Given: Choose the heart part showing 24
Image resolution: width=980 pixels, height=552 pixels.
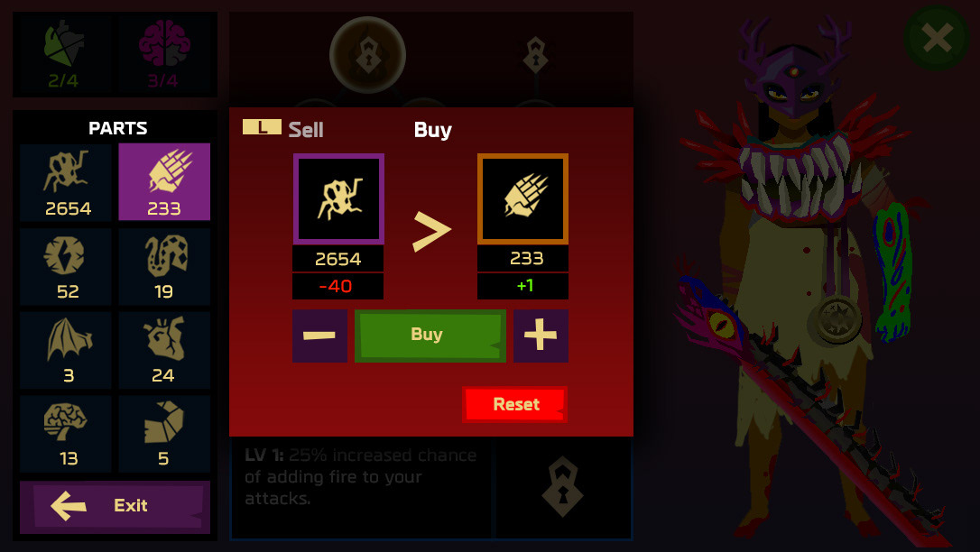Looking at the screenshot, I should (x=164, y=350).
